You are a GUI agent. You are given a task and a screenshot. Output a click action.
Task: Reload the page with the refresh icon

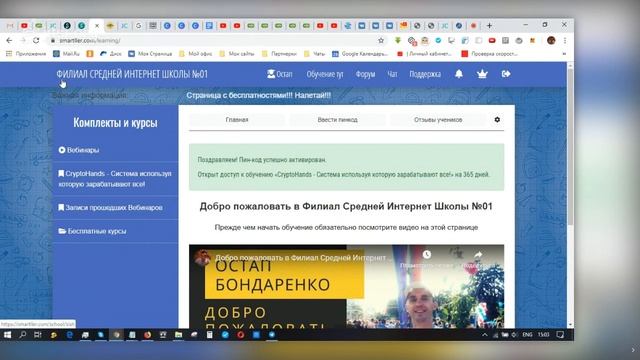(x=36, y=40)
